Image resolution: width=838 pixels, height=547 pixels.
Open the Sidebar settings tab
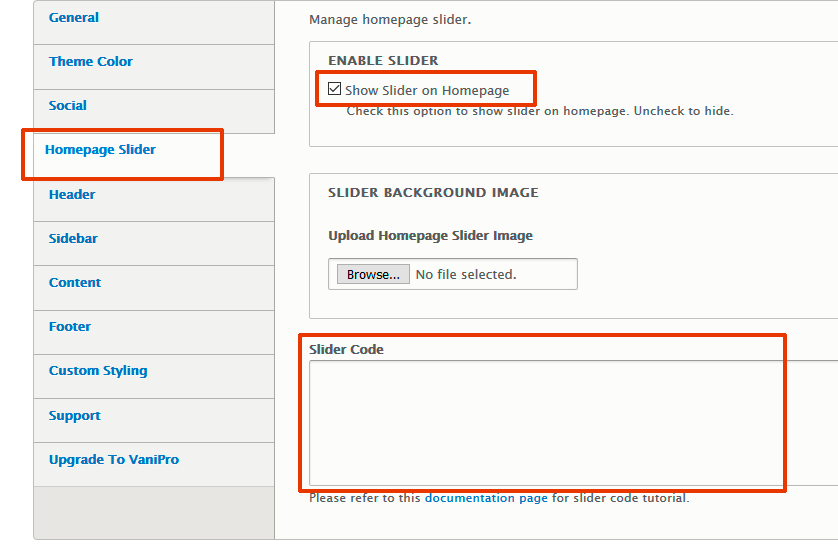point(73,239)
